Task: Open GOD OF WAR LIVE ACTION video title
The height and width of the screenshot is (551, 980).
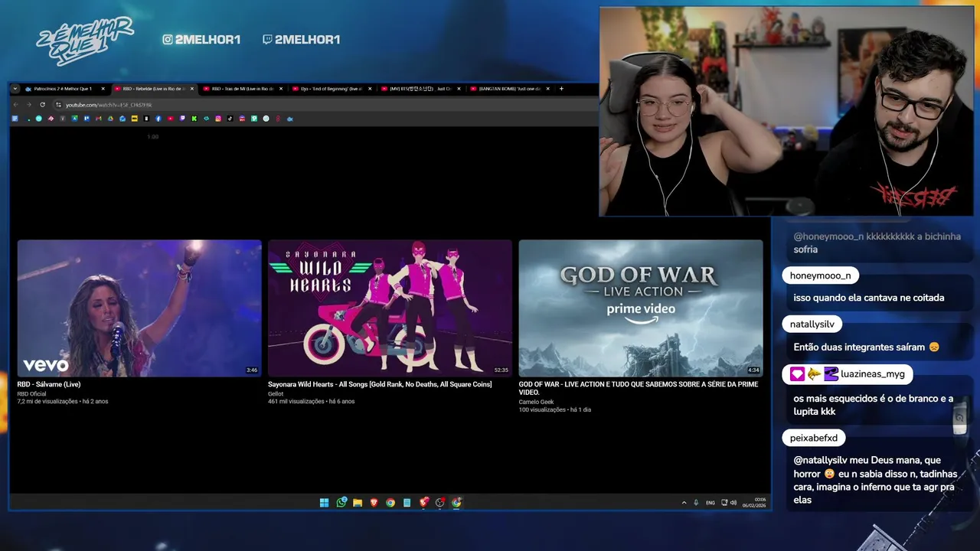Action: (639, 388)
